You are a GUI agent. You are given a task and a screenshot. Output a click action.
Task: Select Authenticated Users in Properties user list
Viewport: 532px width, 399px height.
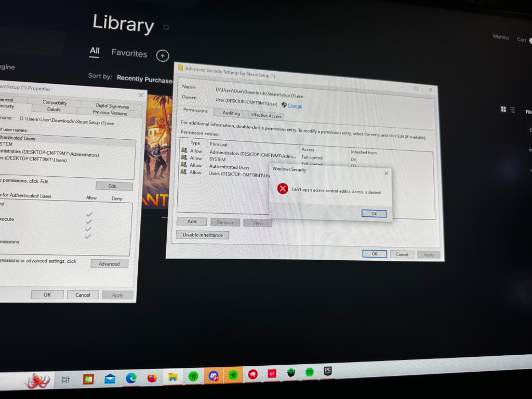(x=67, y=138)
